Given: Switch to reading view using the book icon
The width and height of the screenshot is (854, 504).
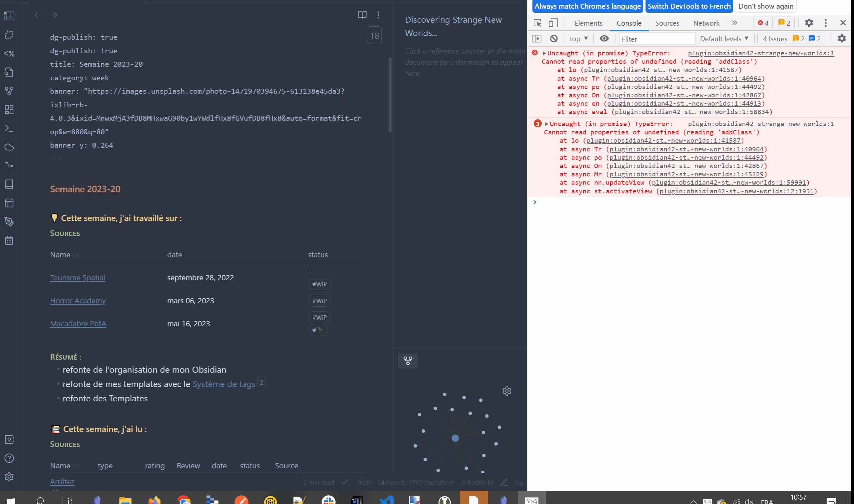Looking at the screenshot, I should [x=362, y=15].
